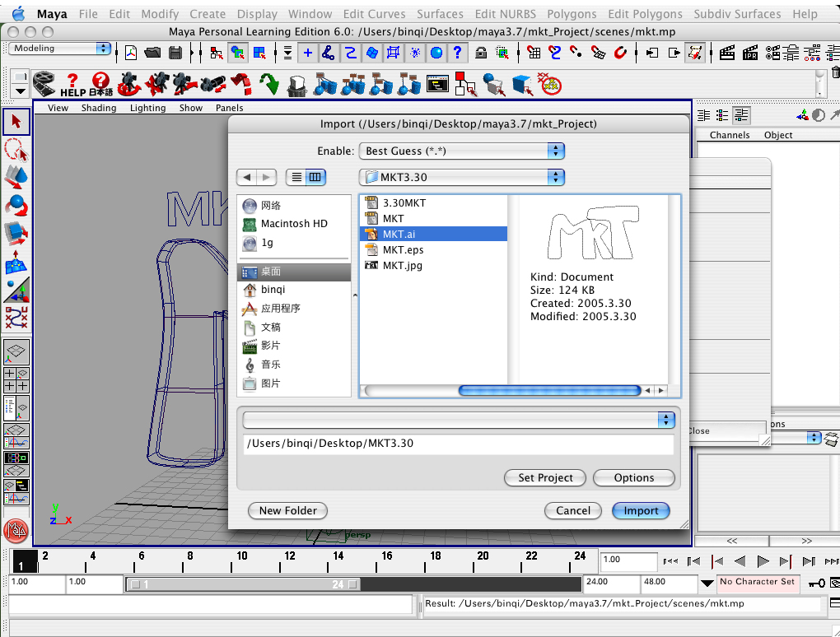Open the Enable Best Guess dropdown
The image size is (840, 637).
click(462, 151)
